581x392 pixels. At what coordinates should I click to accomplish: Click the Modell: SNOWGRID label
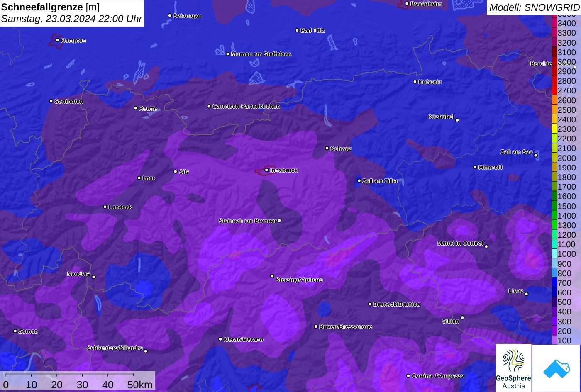(x=534, y=7)
